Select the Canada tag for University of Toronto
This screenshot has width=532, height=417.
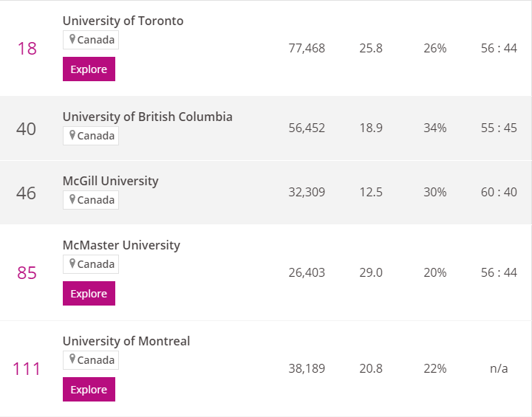91,40
